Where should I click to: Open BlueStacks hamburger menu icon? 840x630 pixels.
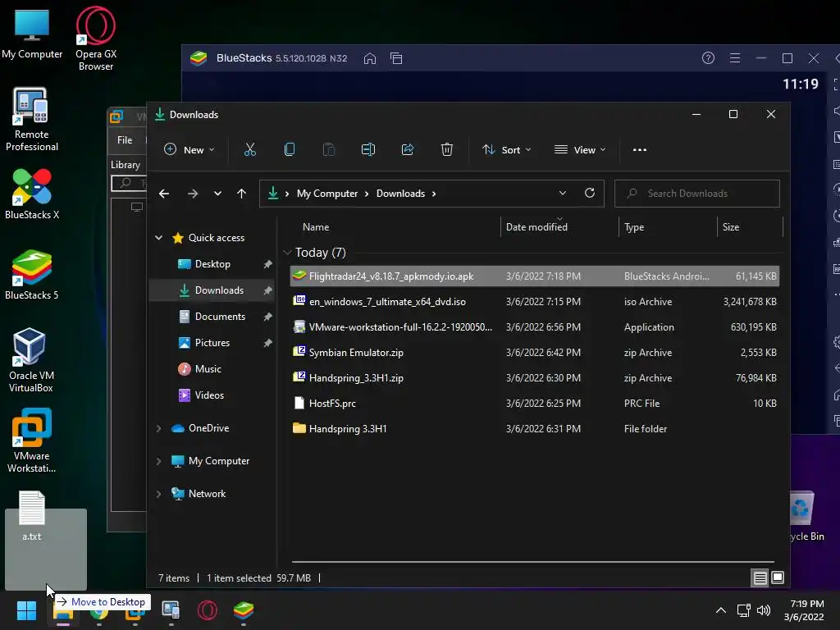pos(735,58)
